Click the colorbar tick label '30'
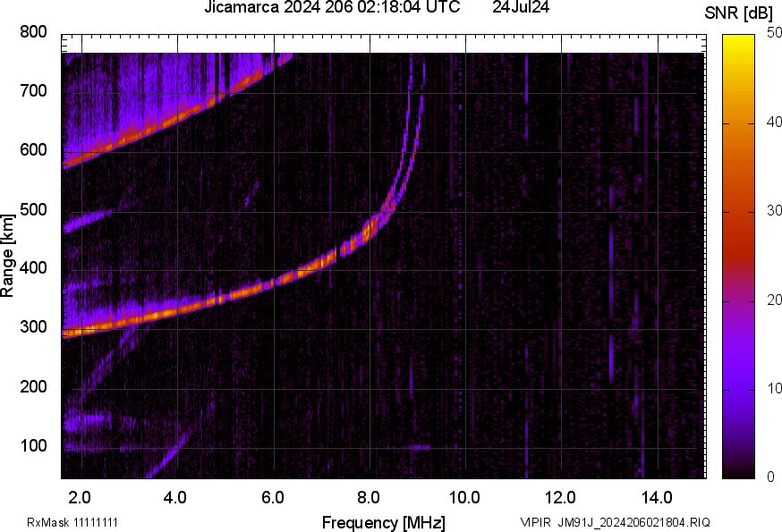 tap(774, 211)
